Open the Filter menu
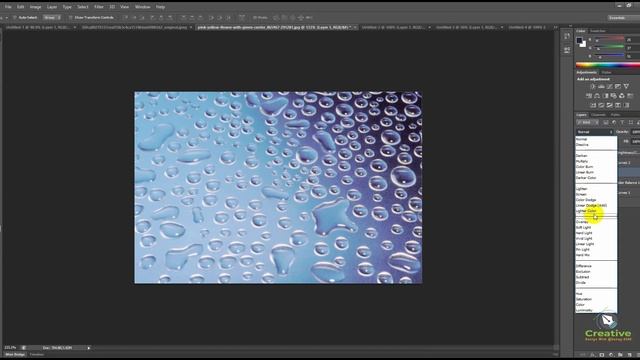This screenshot has height=360, width=640. click(x=99, y=7)
